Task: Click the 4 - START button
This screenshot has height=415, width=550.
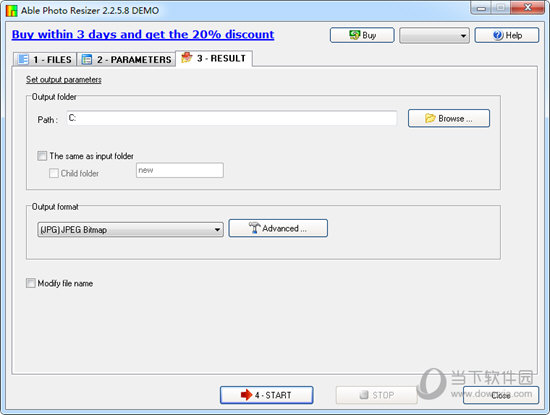Action: pos(267,395)
